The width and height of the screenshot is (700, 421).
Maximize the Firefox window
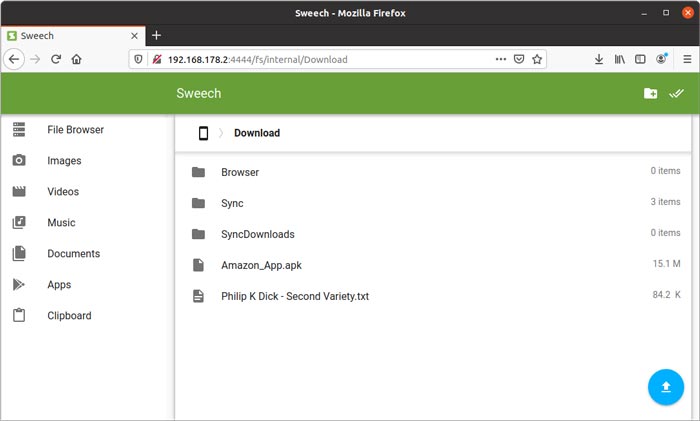pyautogui.click(x=666, y=13)
